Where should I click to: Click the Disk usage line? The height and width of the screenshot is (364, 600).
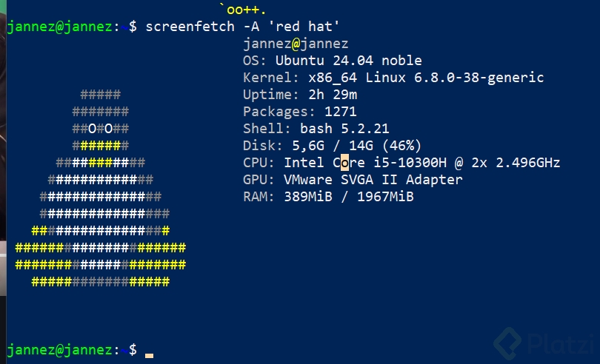click(332, 146)
